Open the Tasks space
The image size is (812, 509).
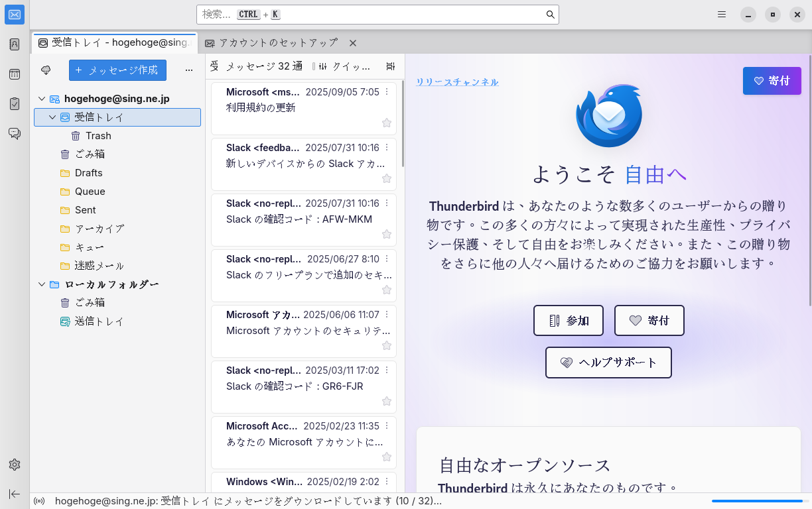[x=15, y=104]
